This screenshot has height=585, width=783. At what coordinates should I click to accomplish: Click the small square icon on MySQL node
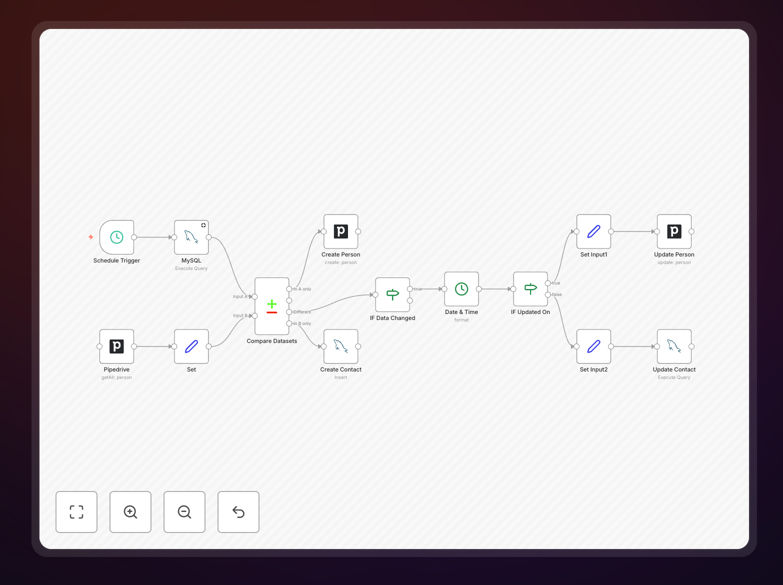203,225
